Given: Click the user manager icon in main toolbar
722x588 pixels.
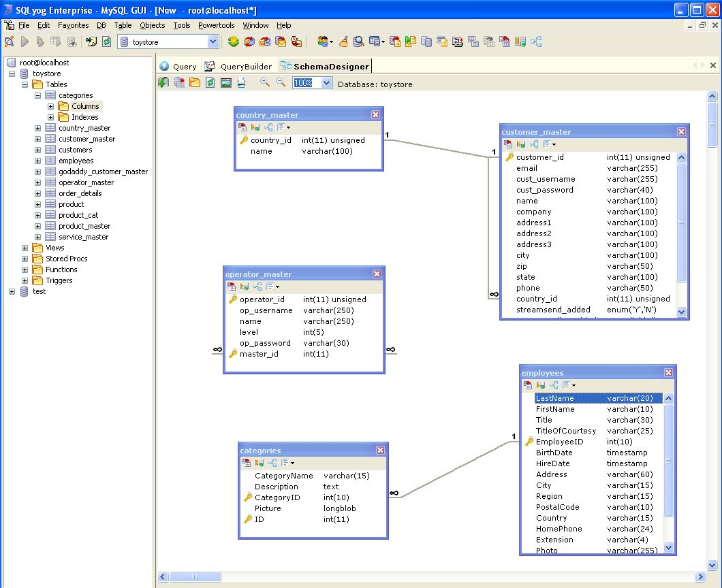Looking at the screenshot, I should (324, 42).
